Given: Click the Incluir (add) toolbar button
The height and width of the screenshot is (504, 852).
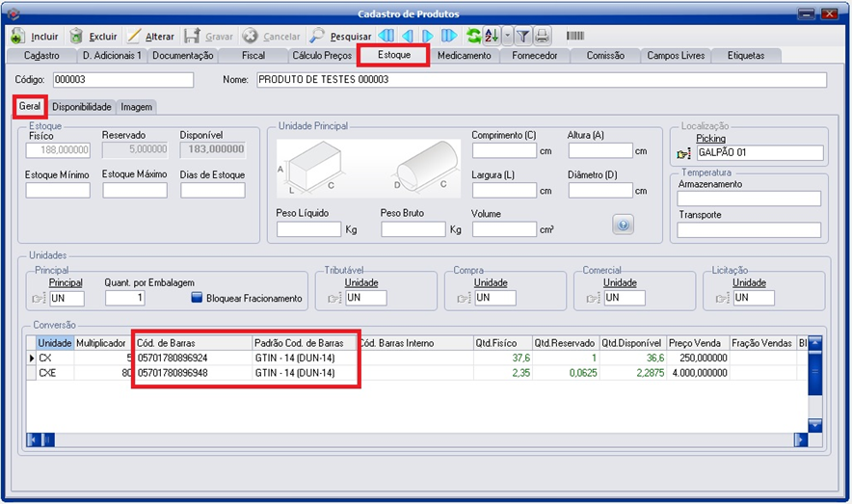Looking at the screenshot, I should pyautogui.click(x=35, y=36).
